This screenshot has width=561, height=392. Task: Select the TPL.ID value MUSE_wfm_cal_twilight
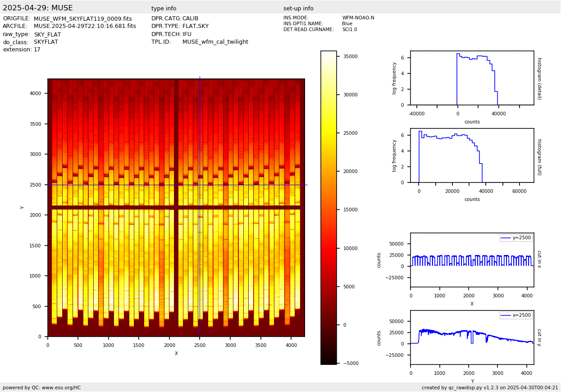point(215,42)
